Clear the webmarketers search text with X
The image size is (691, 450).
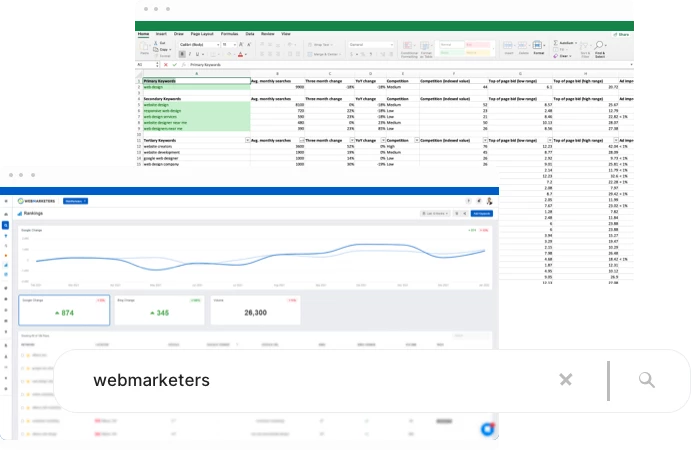pyautogui.click(x=565, y=379)
